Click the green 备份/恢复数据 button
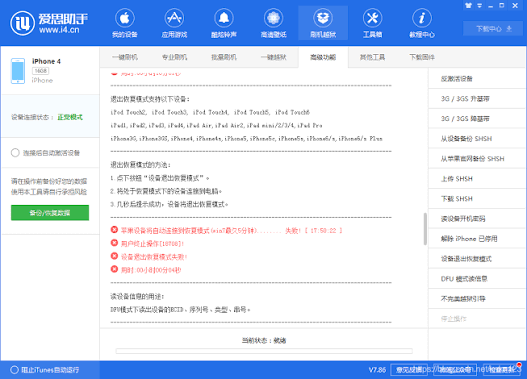Image resolution: width=527 pixels, height=379 pixels. point(50,213)
